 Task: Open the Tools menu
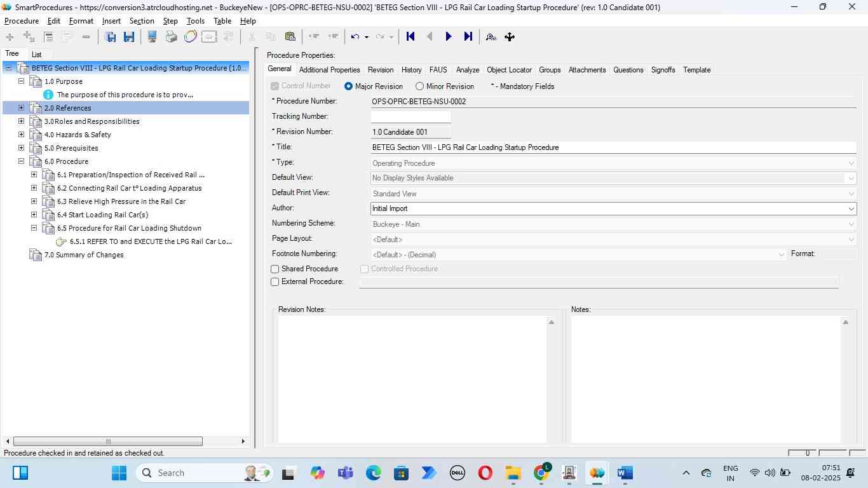196,21
